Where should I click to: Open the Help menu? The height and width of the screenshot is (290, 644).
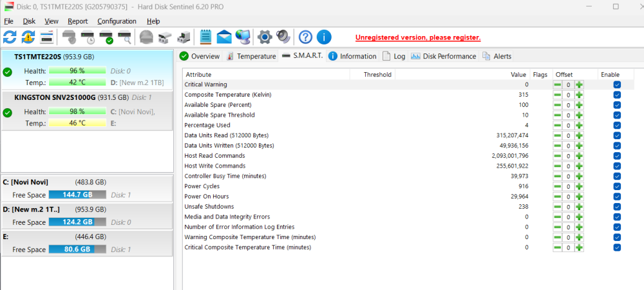(153, 21)
